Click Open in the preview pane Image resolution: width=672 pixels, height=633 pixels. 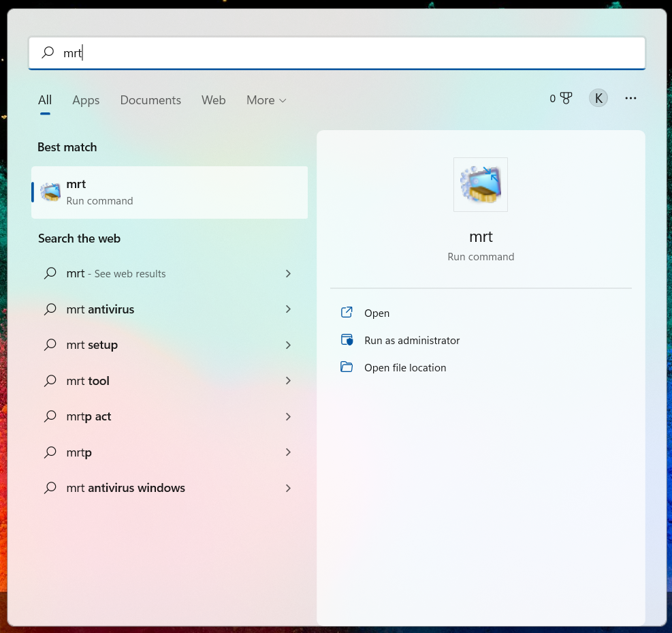point(377,313)
